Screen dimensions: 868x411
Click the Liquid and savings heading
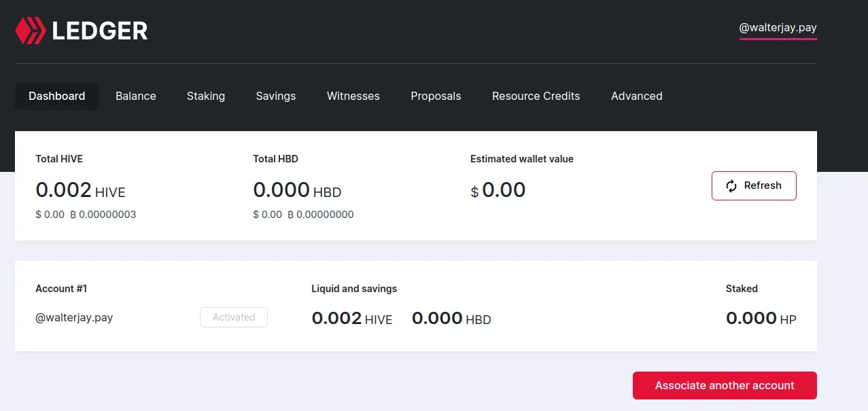coord(354,289)
